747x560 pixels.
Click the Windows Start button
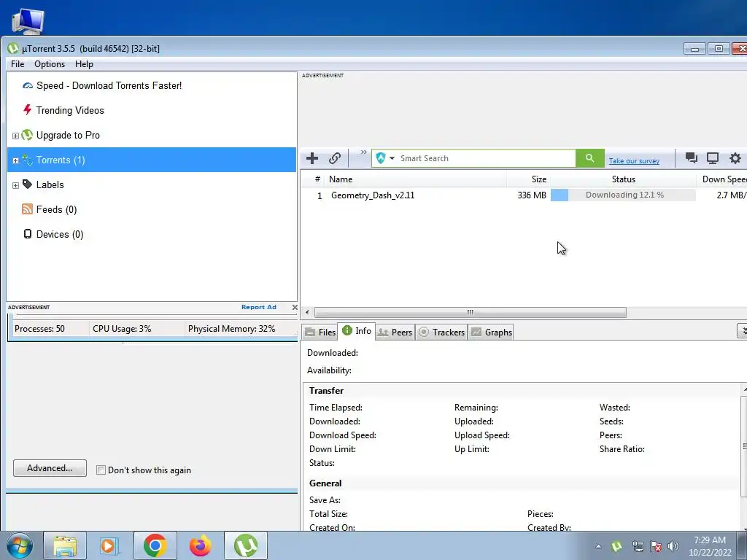pyautogui.click(x=19, y=545)
